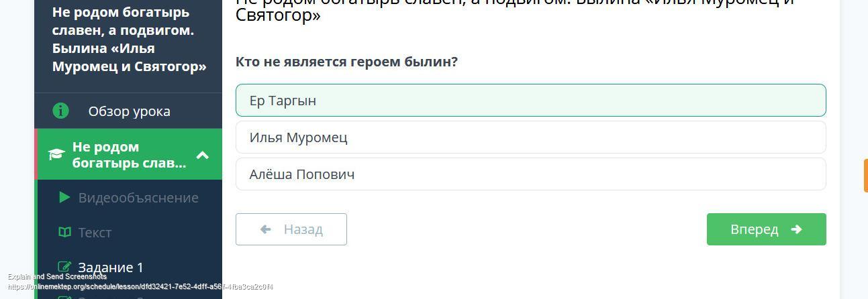Click the graduation cap lesson icon
This screenshot has width=868, height=299.
click(x=56, y=155)
